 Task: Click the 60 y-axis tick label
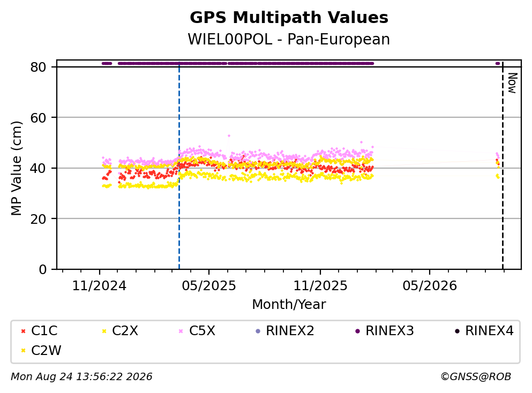tap(38, 118)
